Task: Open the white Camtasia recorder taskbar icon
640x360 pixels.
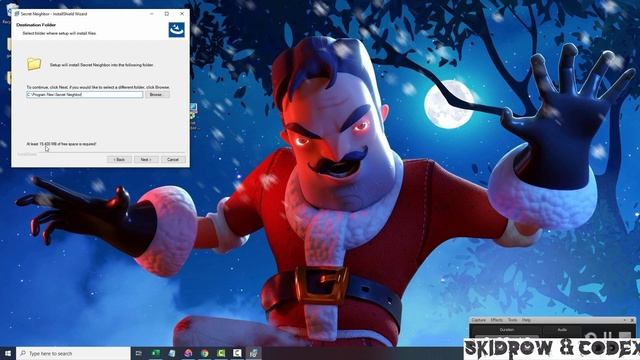Action: tap(237, 353)
